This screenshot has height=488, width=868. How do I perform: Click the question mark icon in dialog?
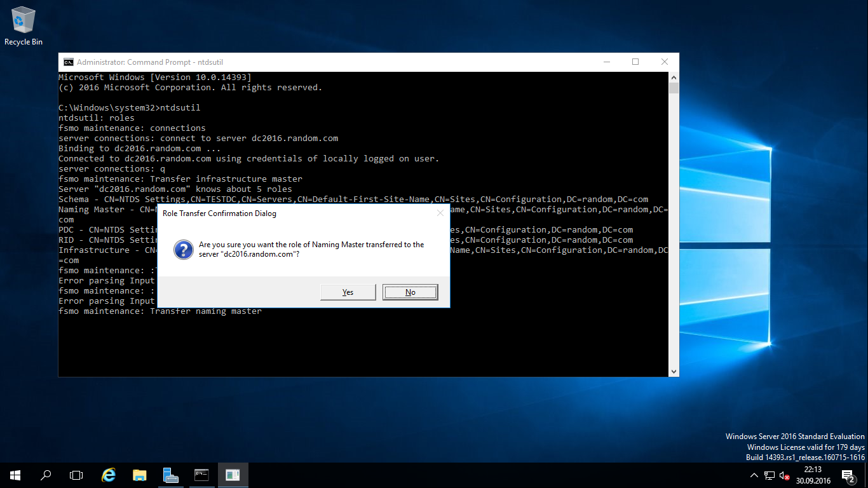tap(184, 249)
